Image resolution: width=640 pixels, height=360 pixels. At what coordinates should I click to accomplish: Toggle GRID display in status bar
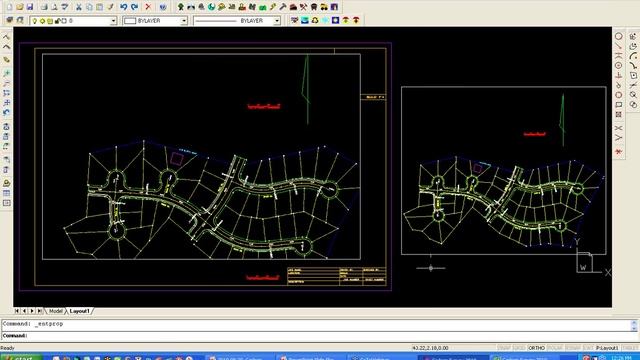(519, 348)
